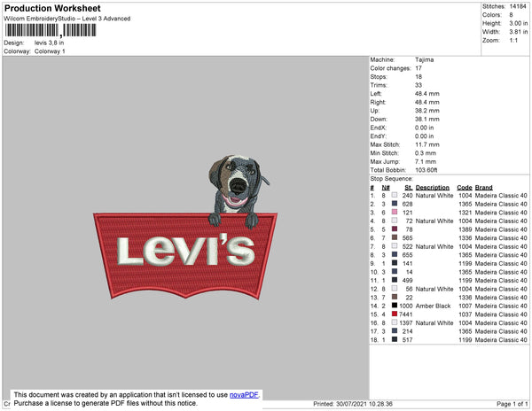Viewport: 532px width, 411px height.
Task: Click the Trims value 33
Action: (x=419, y=85)
